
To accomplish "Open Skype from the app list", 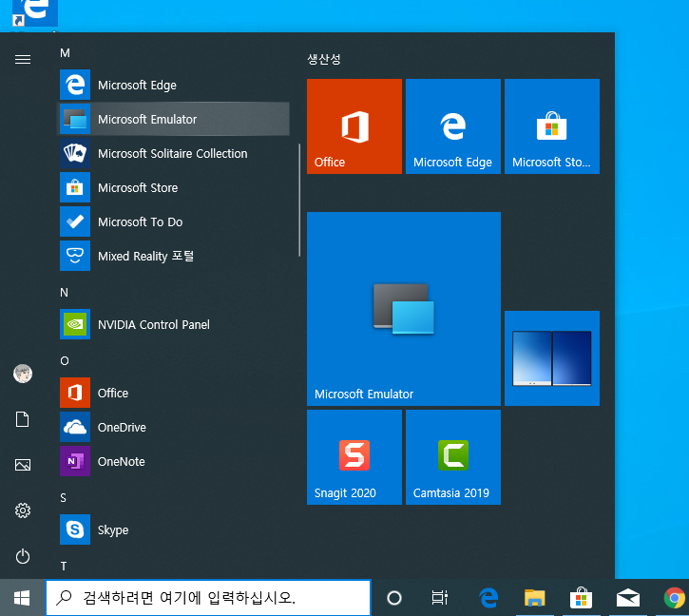I will (x=174, y=529).
